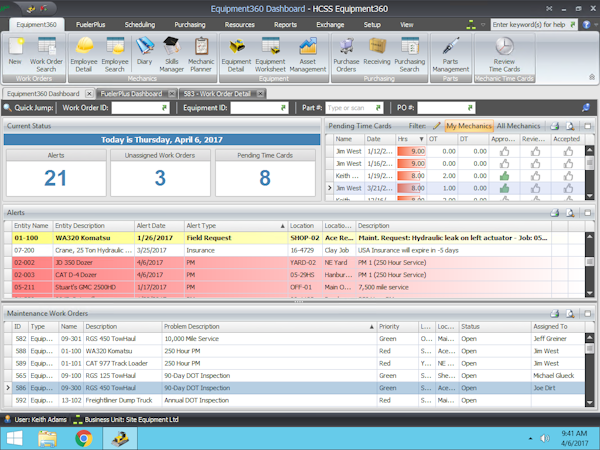Open Receiving
Image resolution: width=600 pixels, height=450 pixels.
point(377,52)
